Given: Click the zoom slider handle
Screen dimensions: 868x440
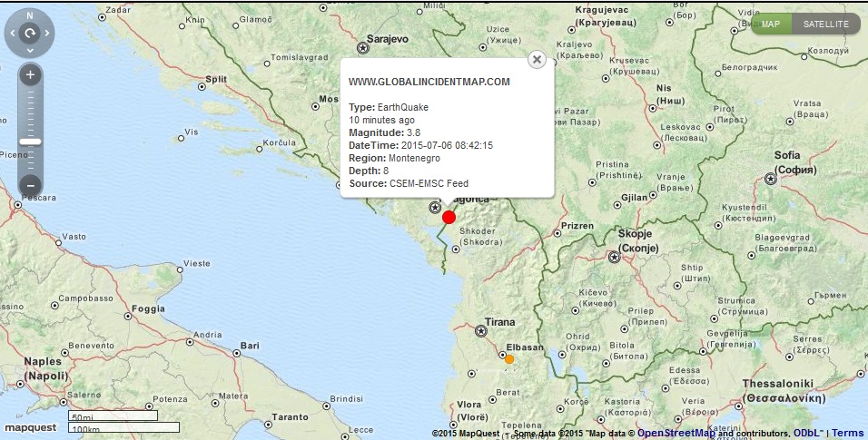Looking at the screenshot, I should (x=30, y=142).
